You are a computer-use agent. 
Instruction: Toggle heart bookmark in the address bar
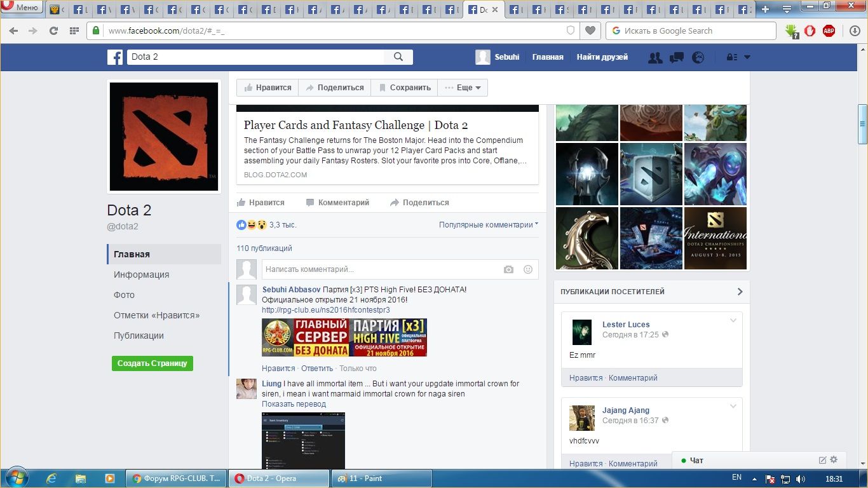(x=590, y=30)
